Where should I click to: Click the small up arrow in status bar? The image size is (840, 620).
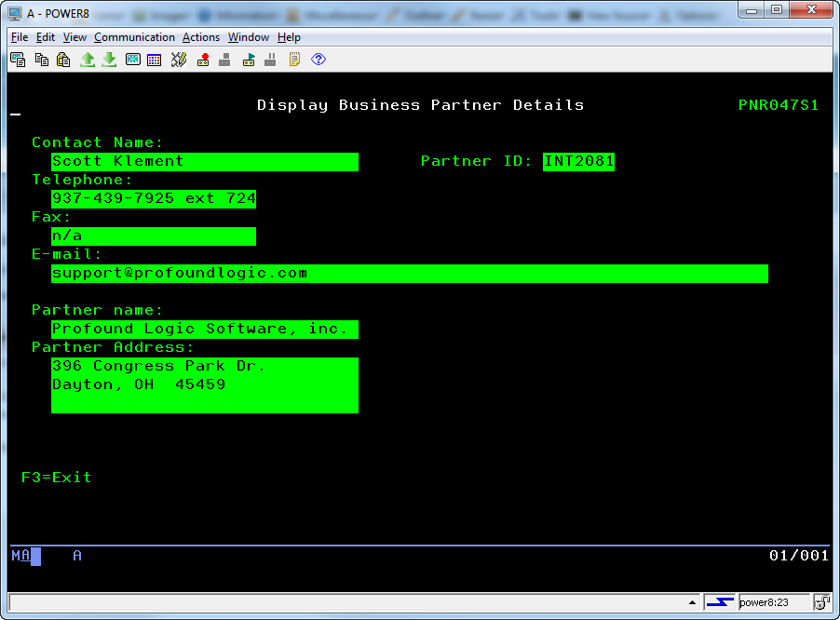[692, 602]
